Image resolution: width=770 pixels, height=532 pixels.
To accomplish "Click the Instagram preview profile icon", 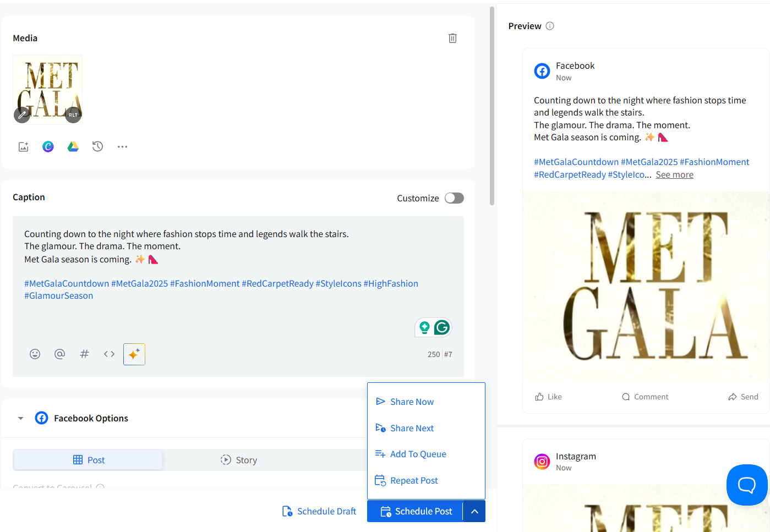I will point(542,462).
